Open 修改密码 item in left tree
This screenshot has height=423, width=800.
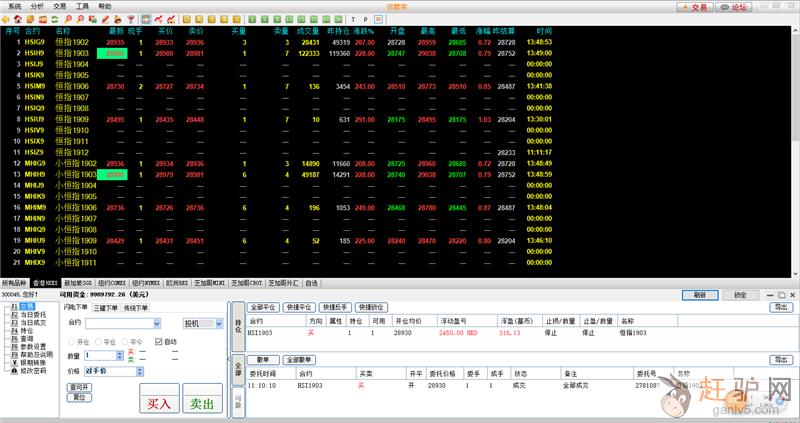(x=33, y=370)
